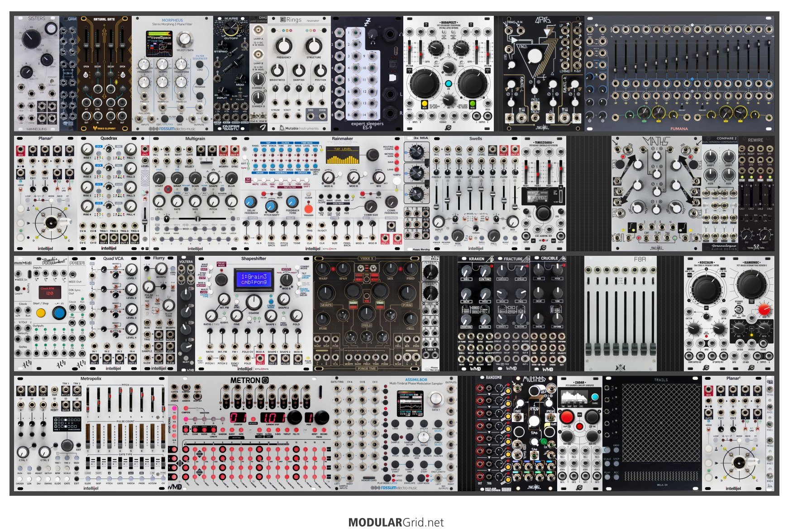Click the blue Delay Feedback knob on Rainmaker
793x532 pixels.
[x=251, y=202]
